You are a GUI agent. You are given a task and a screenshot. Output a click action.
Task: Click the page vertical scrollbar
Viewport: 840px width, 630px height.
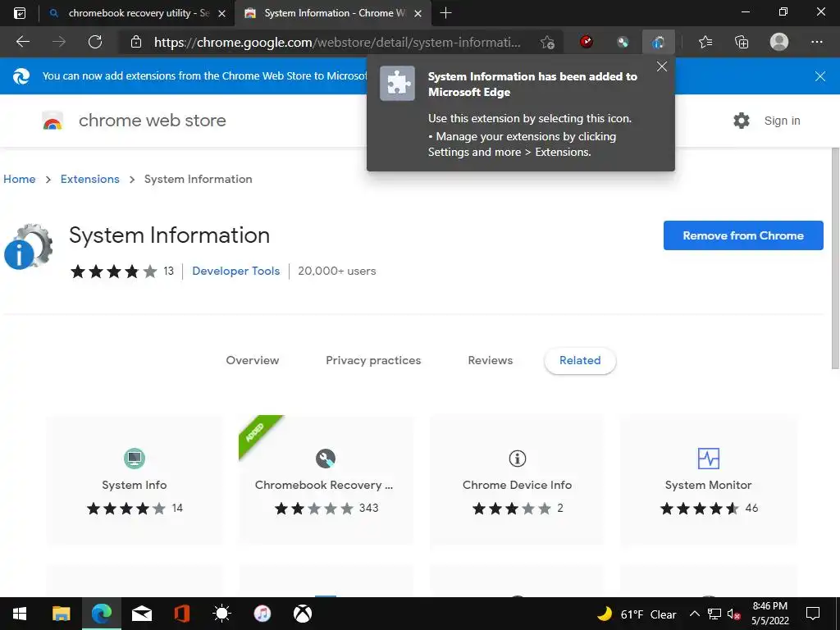(834, 259)
